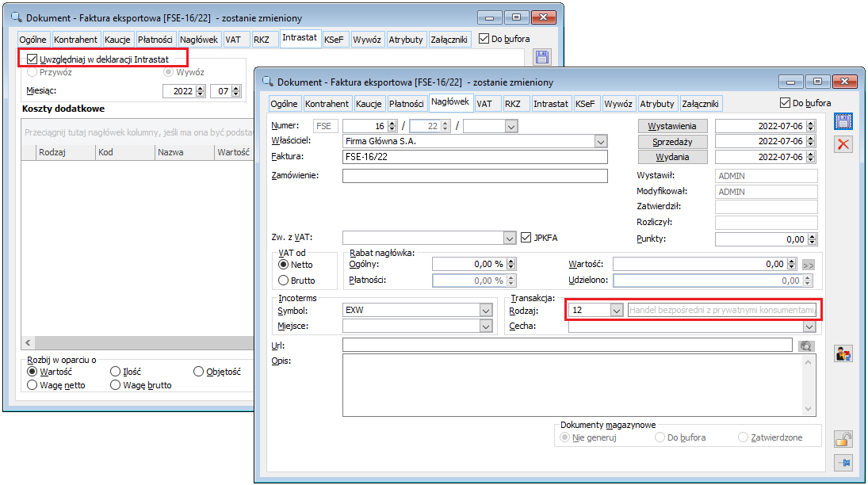This screenshot has width=868, height=485.
Task: Open the Incoterms Miejsce dropdown
Action: [x=485, y=326]
